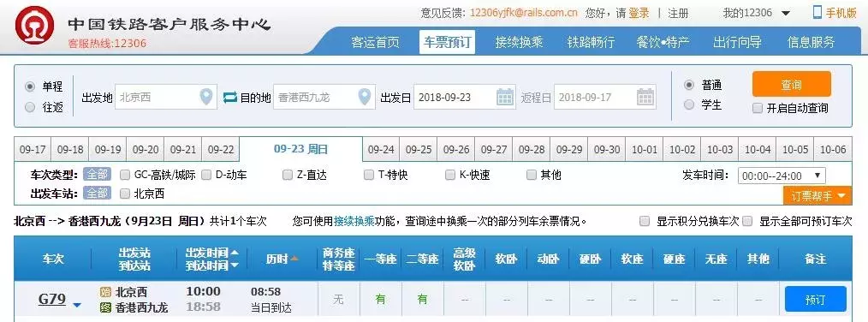The image size is (868, 322).
Task: Click the China Railway red logo
Action: point(34,25)
